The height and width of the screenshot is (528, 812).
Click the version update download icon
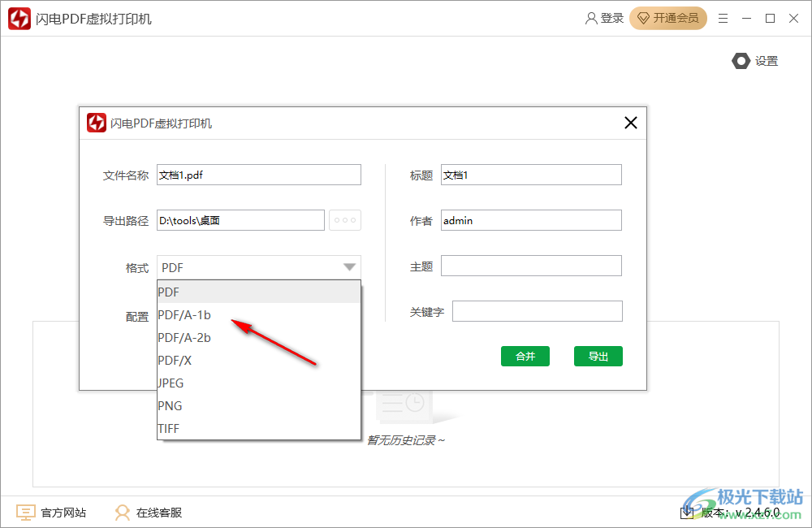687,513
